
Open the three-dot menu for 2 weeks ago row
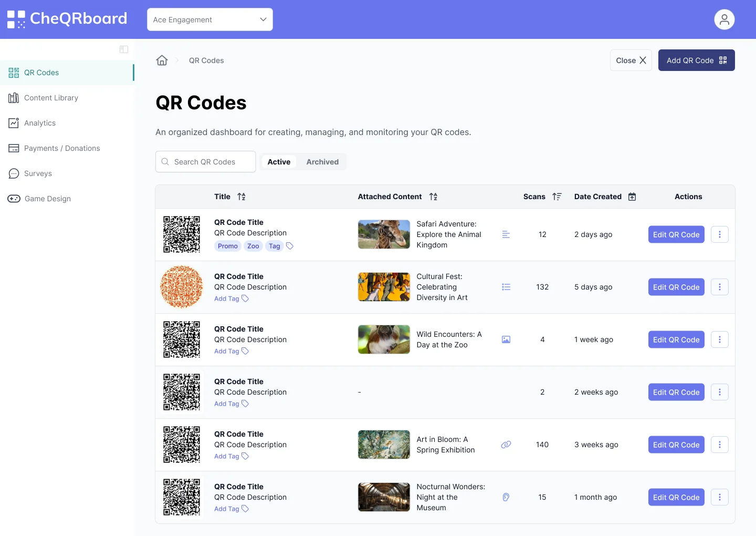click(x=720, y=392)
